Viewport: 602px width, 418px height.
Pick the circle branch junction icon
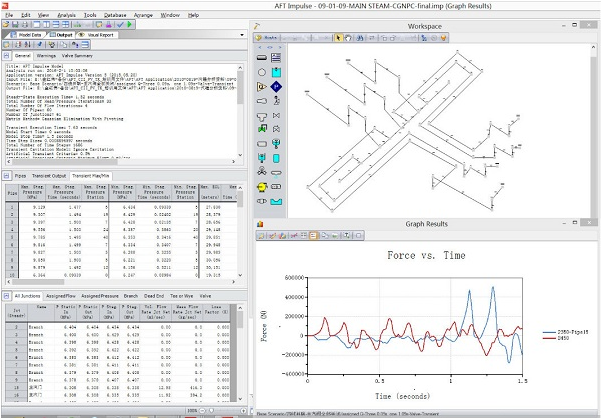point(262,71)
